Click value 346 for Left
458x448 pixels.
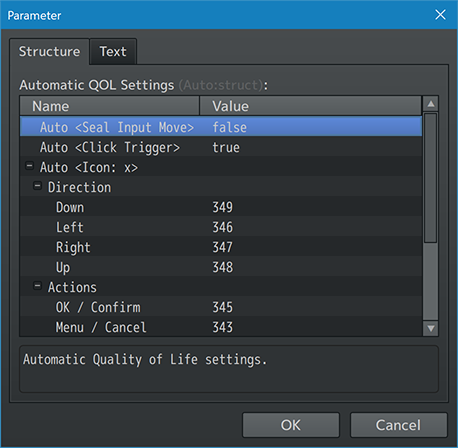coord(223,227)
